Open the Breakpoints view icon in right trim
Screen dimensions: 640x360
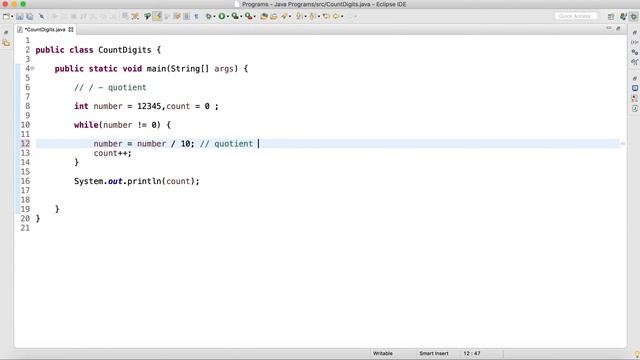(x=635, y=52)
